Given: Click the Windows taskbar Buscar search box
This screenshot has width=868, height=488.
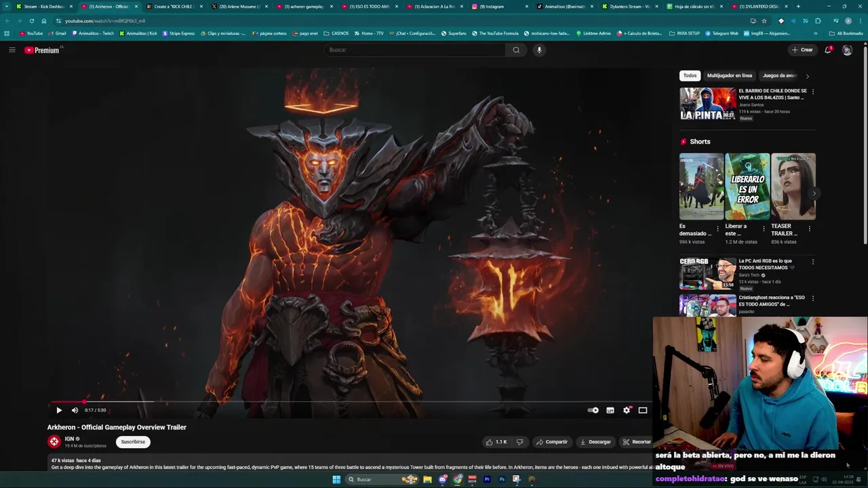Looking at the screenshot, I should (x=381, y=479).
